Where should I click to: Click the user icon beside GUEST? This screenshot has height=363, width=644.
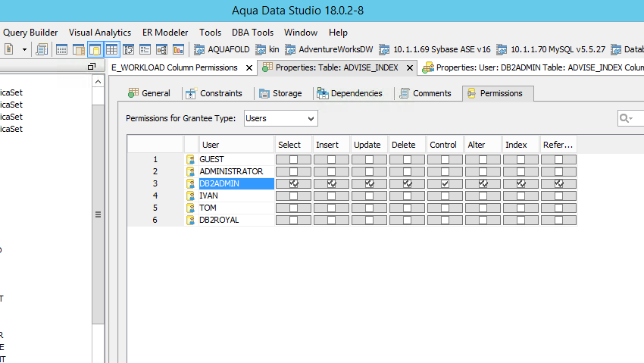(x=190, y=159)
